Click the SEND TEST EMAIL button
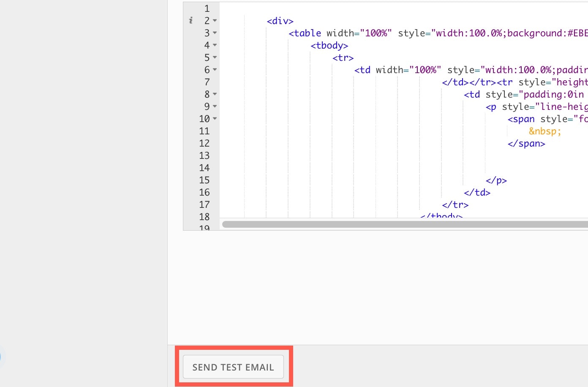 point(233,367)
